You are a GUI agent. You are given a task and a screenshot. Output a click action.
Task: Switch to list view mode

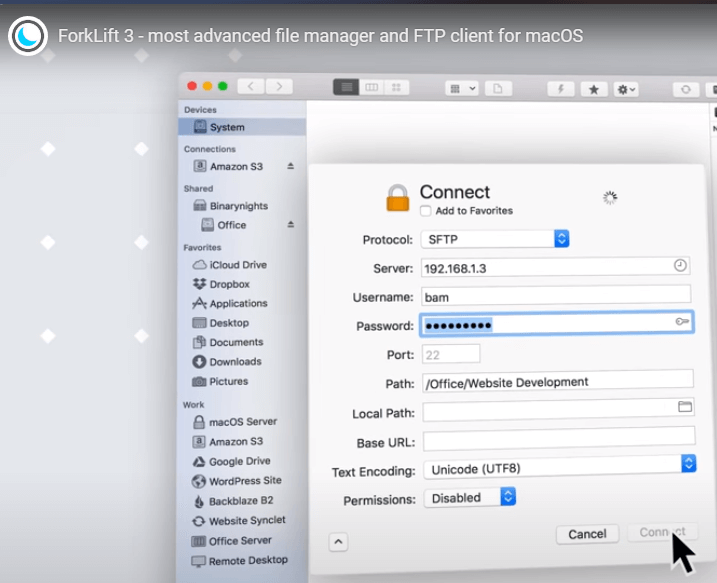346,87
